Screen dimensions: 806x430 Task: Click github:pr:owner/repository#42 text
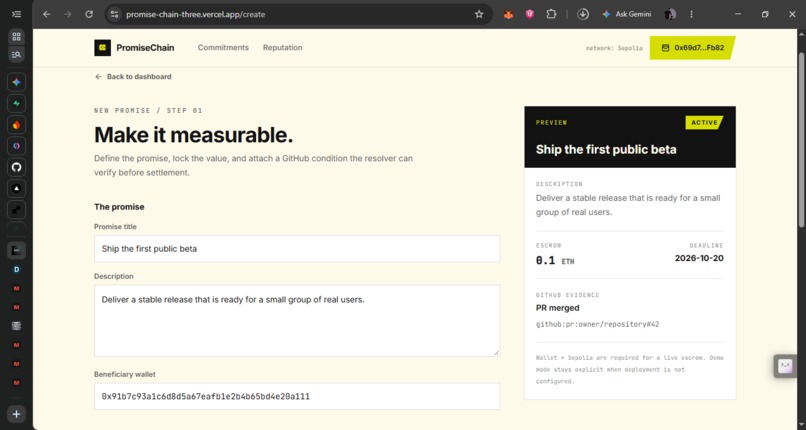(x=597, y=324)
